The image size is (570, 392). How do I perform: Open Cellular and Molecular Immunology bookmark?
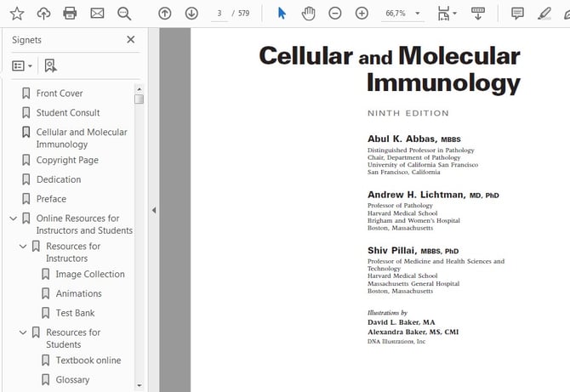click(82, 138)
